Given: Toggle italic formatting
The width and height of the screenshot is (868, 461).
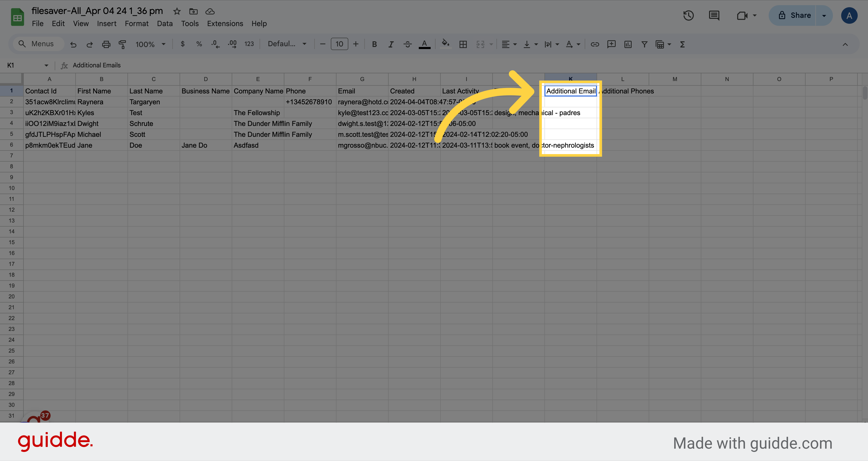Looking at the screenshot, I should pos(391,44).
